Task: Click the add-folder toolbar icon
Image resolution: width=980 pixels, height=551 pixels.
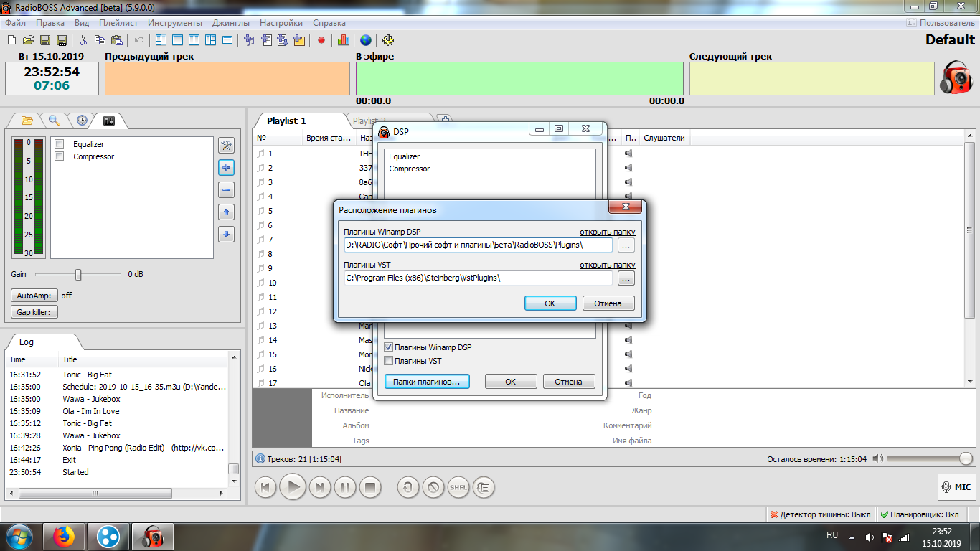Action: (x=299, y=40)
